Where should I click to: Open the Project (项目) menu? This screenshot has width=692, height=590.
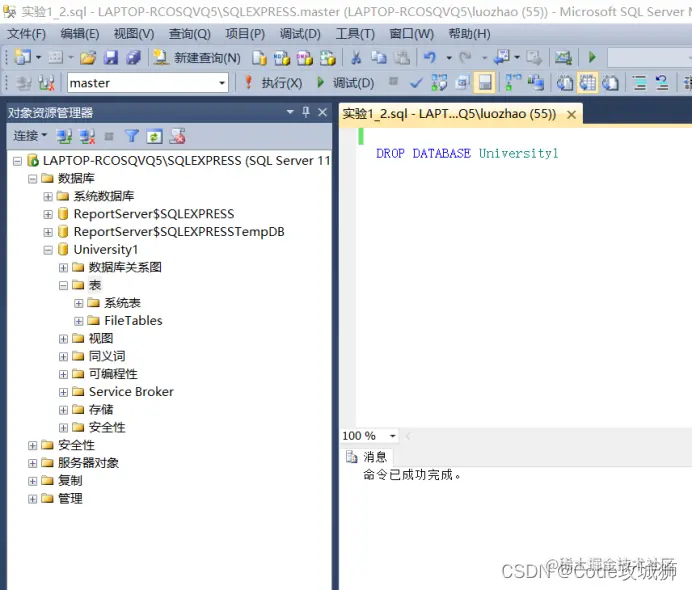245,34
